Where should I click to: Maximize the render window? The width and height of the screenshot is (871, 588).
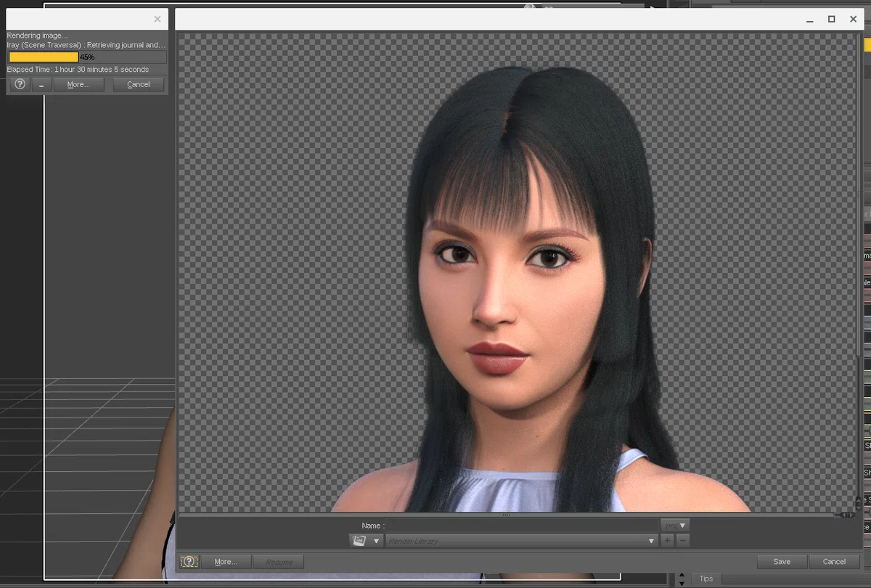point(832,20)
